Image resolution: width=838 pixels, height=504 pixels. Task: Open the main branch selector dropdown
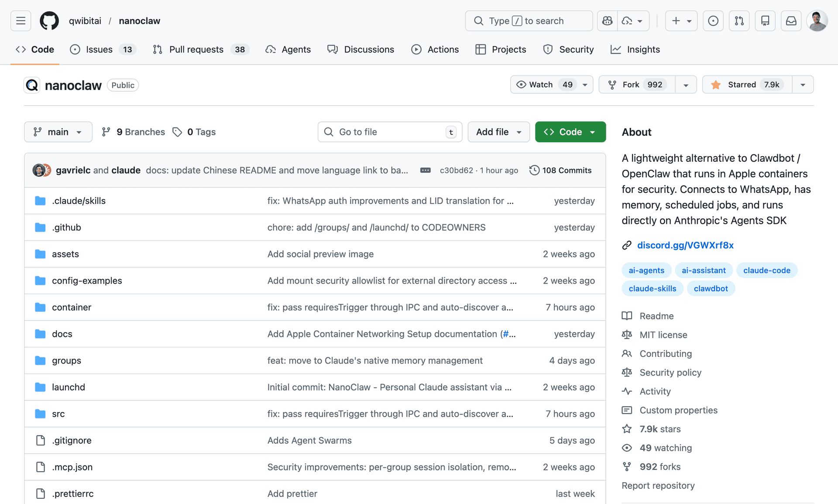58,132
